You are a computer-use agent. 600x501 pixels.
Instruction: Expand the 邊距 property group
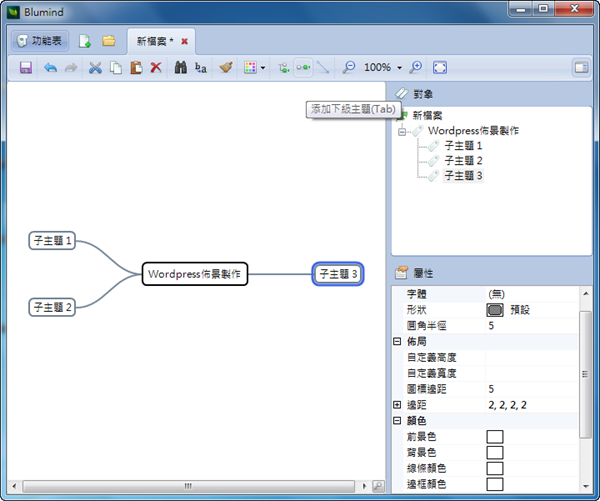coord(397,405)
